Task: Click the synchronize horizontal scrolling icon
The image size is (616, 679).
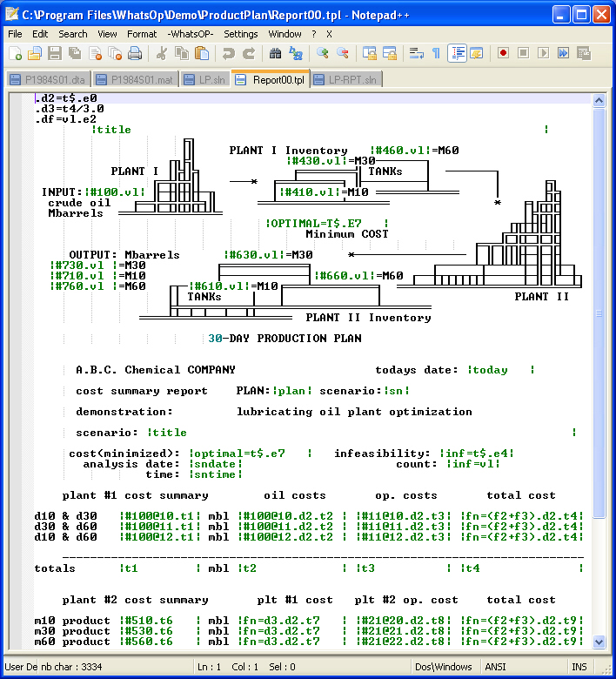Action: (389, 54)
